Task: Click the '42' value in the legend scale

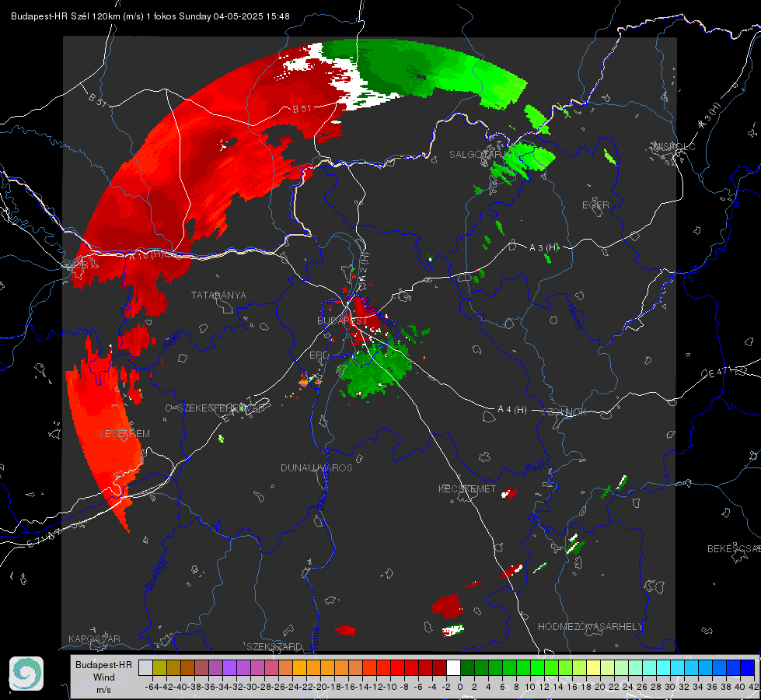Action: point(754,687)
